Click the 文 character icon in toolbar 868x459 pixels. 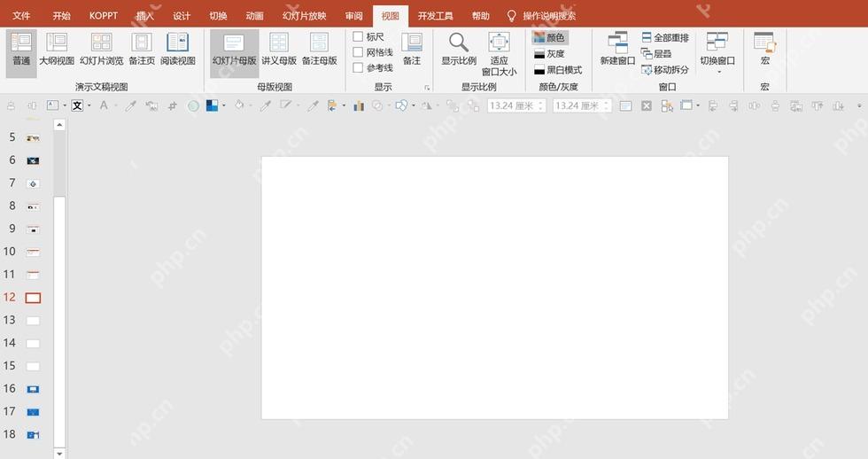coord(77,105)
